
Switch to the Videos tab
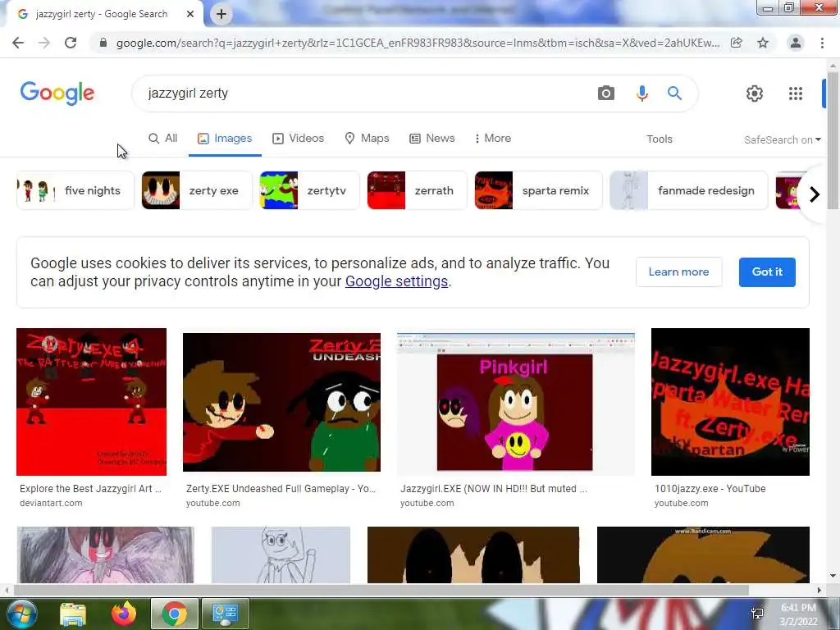298,138
